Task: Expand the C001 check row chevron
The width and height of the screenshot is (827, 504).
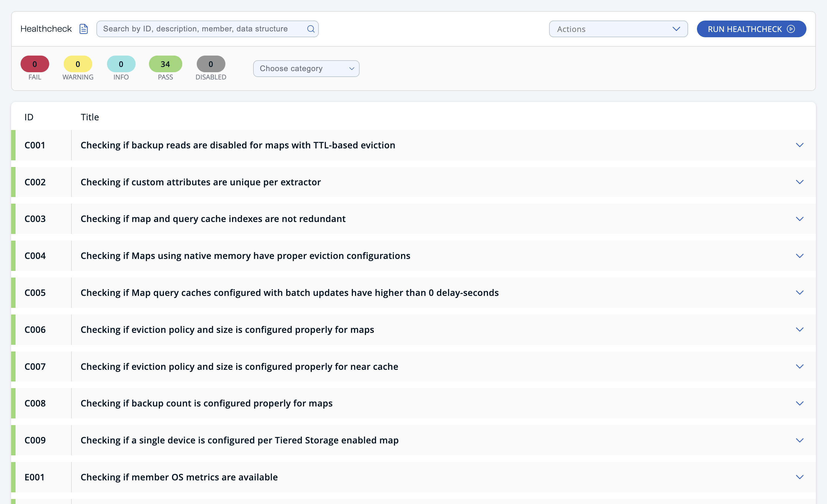Action: 799,145
